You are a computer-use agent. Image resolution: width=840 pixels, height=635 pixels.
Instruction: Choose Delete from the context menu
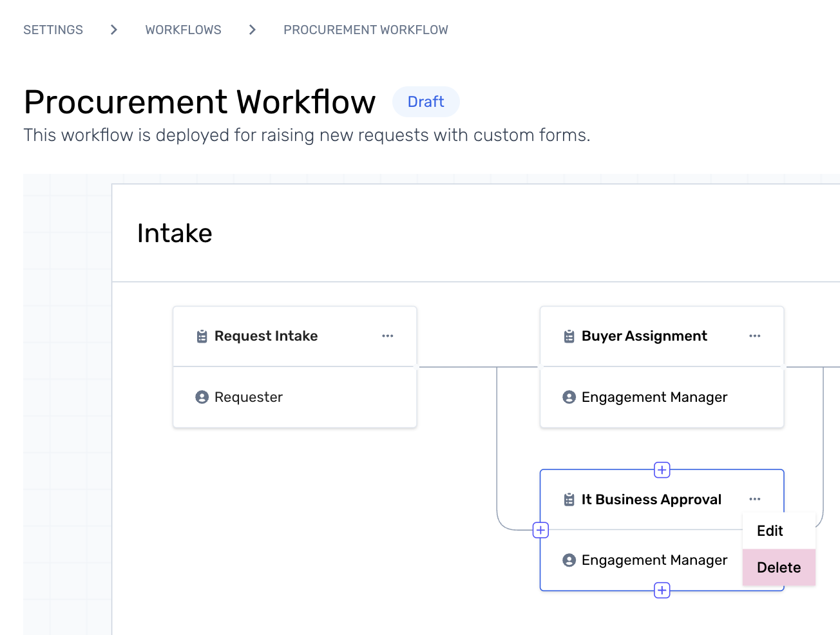(x=778, y=567)
